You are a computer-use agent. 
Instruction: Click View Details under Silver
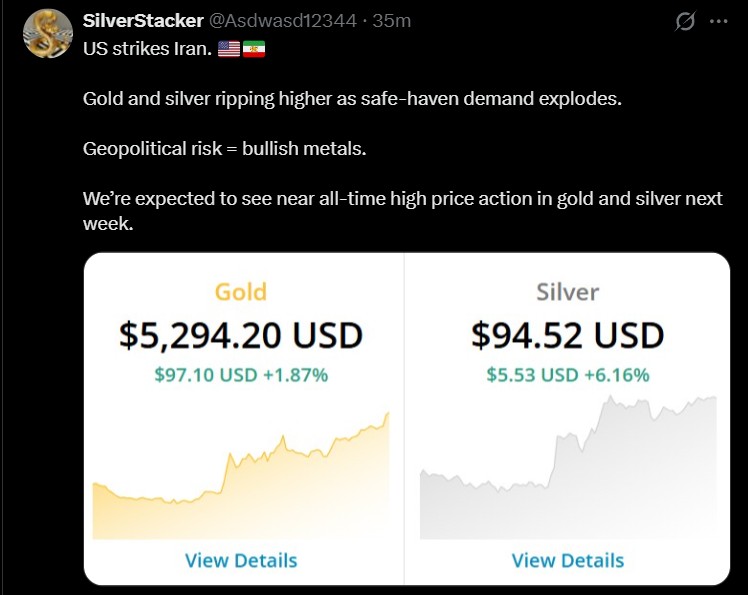click(x=567, y=560)
